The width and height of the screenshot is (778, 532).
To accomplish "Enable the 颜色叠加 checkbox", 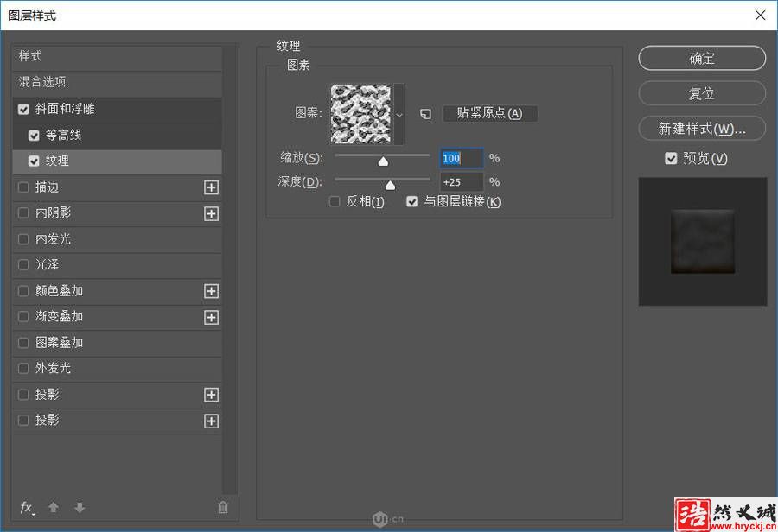I will [x=23, y=291].
